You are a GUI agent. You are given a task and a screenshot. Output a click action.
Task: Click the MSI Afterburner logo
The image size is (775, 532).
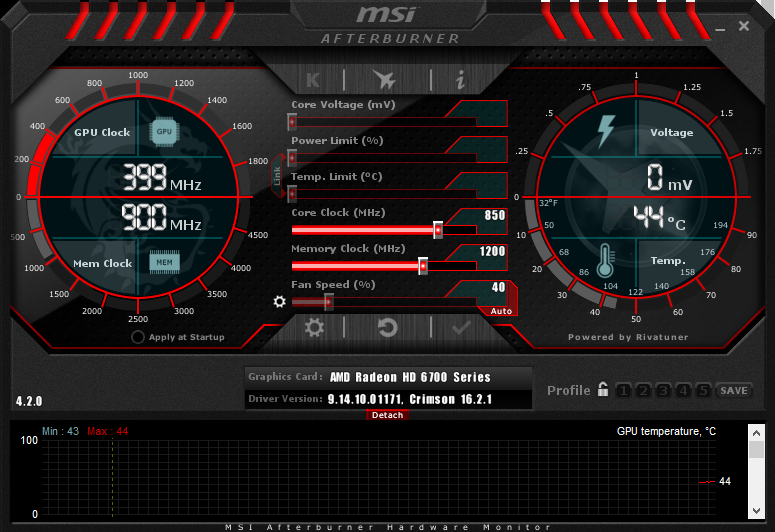click(389, 25)
